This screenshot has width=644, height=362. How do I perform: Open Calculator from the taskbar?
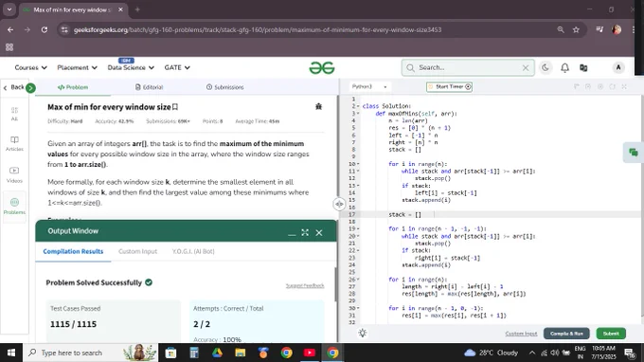click(194, 353)
